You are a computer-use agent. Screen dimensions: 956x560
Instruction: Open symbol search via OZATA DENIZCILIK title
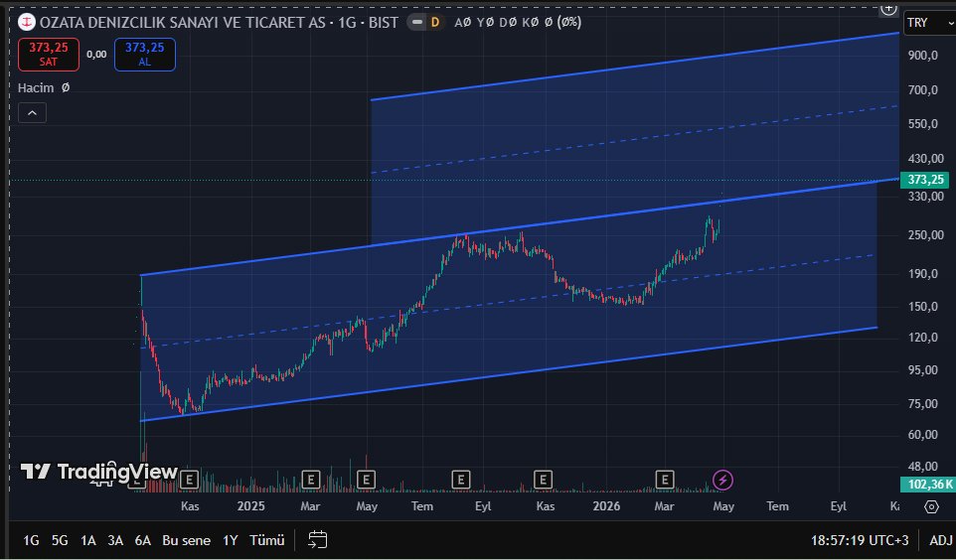(219, 23)
